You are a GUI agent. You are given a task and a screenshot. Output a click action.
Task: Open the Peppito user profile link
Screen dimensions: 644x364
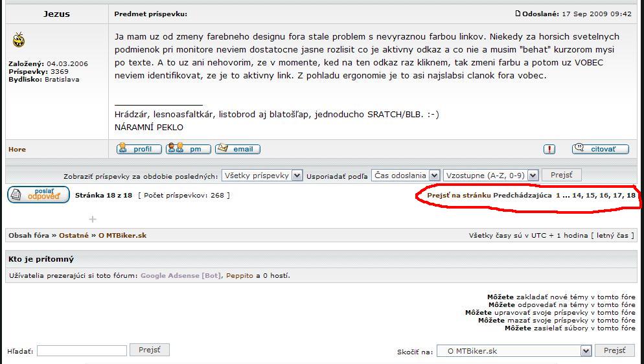click(x=239, y=276)
